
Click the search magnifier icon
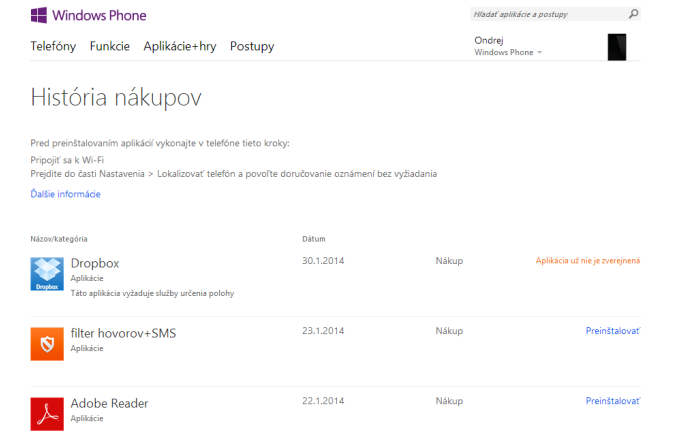coord(634,14)
